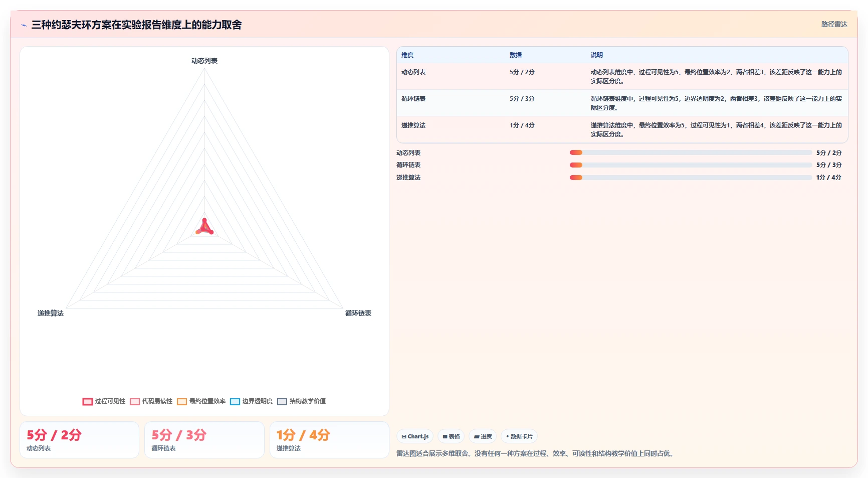Click the 动态列表维度中 description cell

click(717, 77)
